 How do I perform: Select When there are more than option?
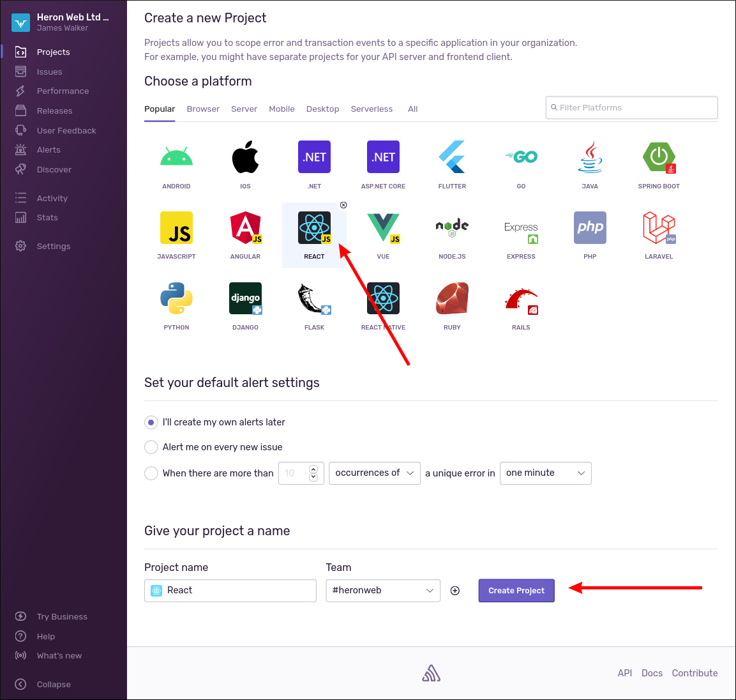(151, 473)
